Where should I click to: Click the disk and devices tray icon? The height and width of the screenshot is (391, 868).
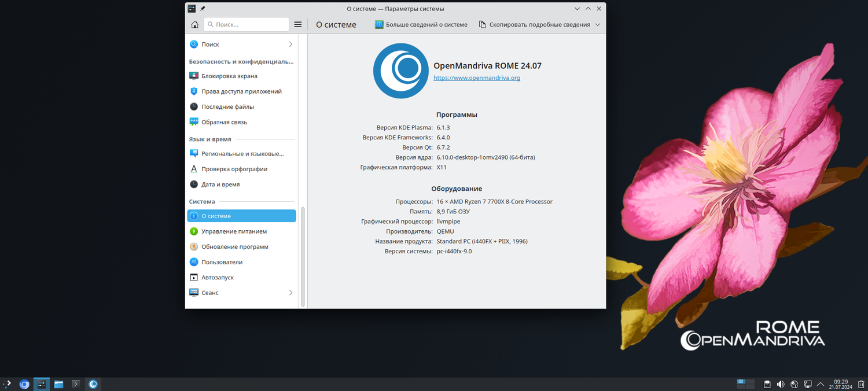[x=795, y=384]
